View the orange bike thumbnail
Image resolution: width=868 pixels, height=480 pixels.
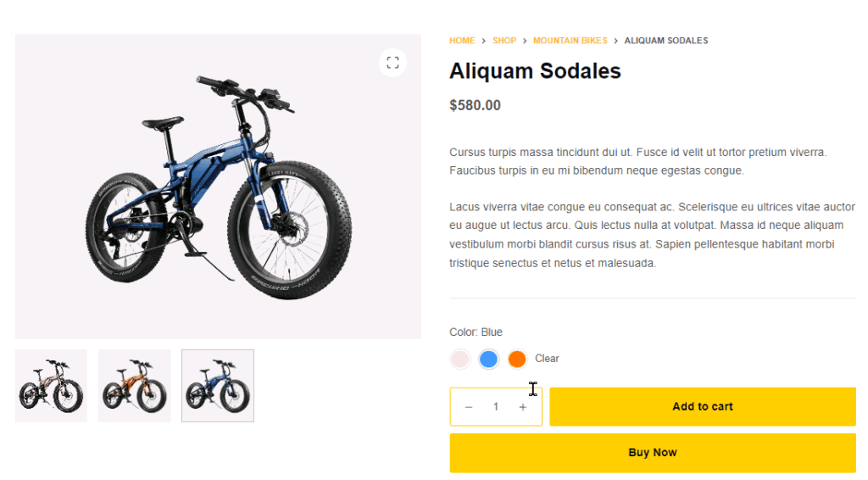click(x=134, y=386)
